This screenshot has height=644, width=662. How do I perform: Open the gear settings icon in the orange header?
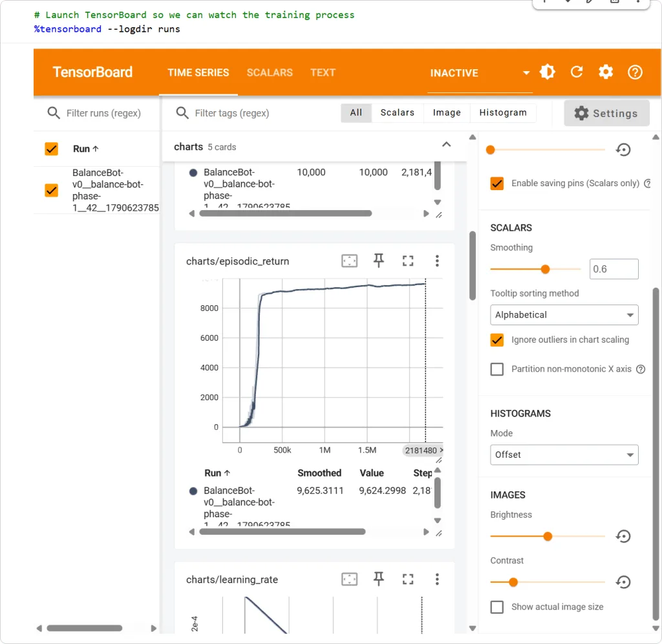click(606, 72)
